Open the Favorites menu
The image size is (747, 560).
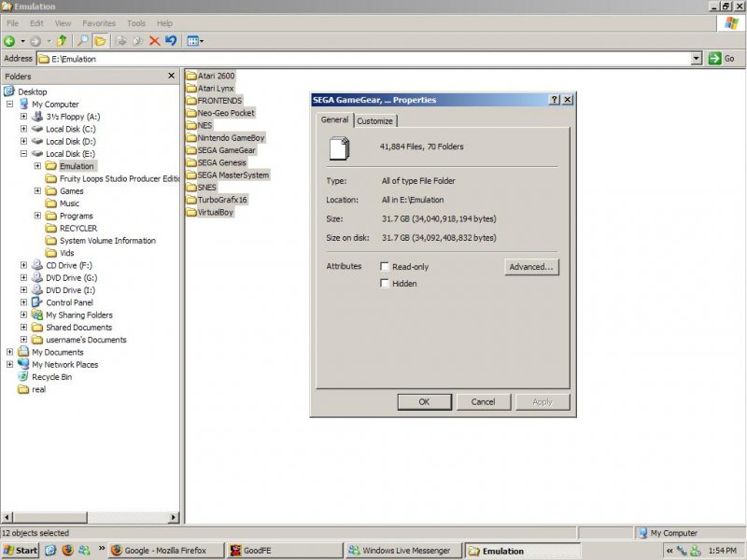coord(99,23)
